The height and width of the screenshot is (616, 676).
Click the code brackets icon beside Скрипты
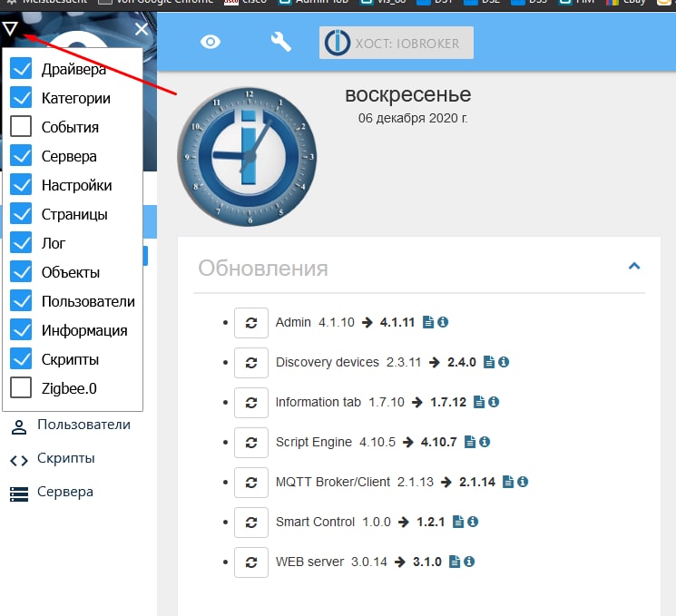point(19,461)
